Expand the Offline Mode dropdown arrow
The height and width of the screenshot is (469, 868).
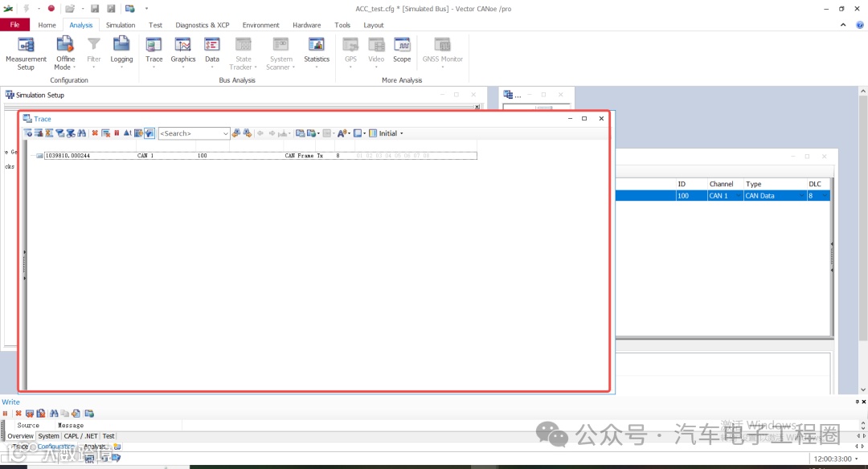tap(74, 67)
